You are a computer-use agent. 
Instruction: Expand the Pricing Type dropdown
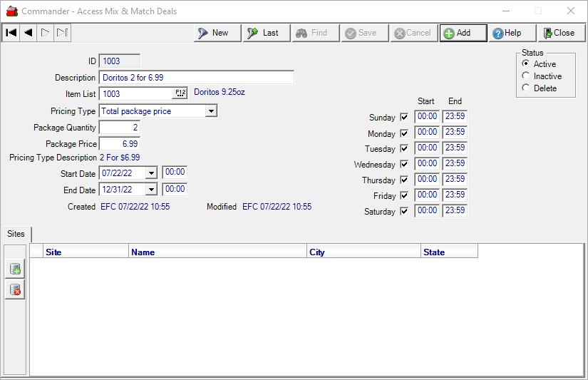click(210, 111)
